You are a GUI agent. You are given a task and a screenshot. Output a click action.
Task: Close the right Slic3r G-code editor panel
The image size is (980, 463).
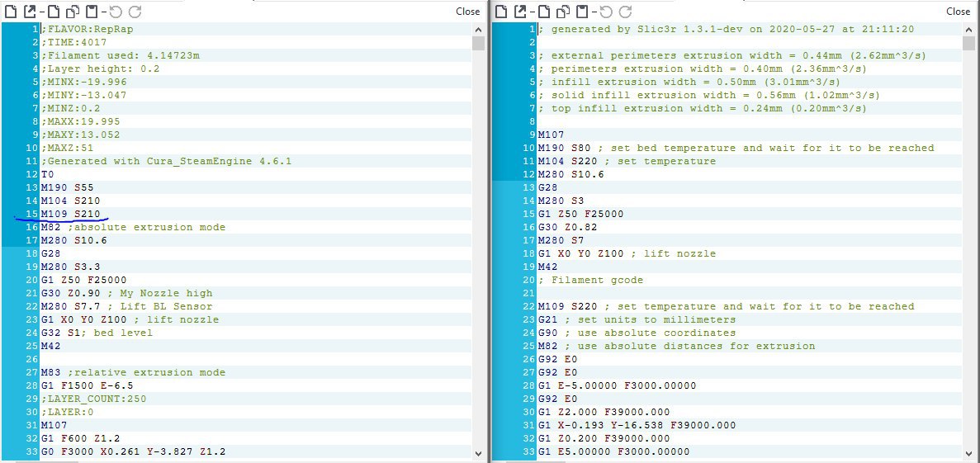pyautogui.click(x=959, y=12)
